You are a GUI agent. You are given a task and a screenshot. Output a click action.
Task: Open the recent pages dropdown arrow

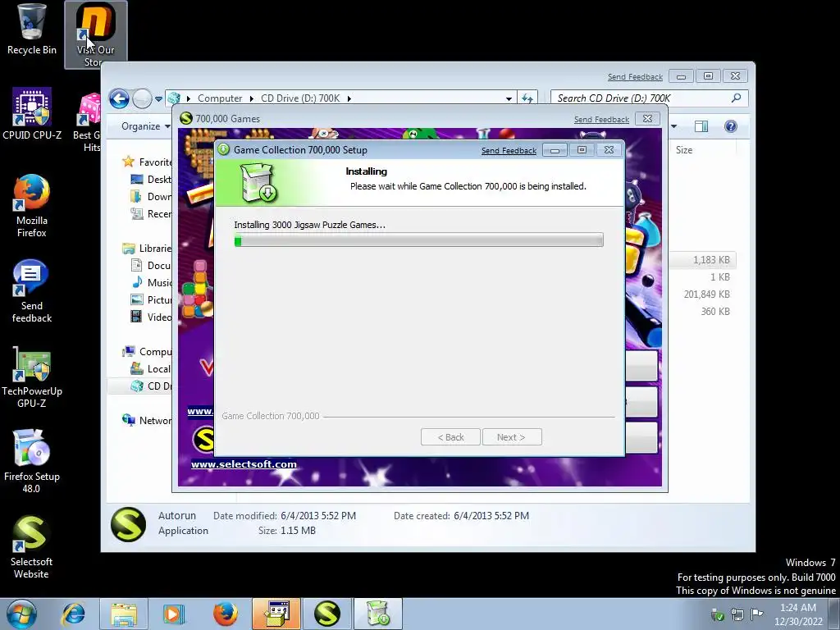click(158, 99)
